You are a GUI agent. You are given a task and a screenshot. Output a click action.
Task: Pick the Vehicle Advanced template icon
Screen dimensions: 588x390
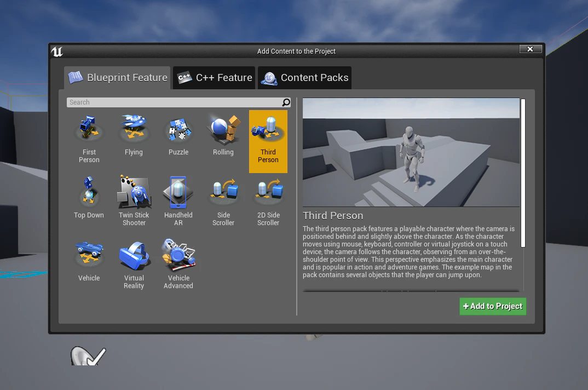point(178,255)
